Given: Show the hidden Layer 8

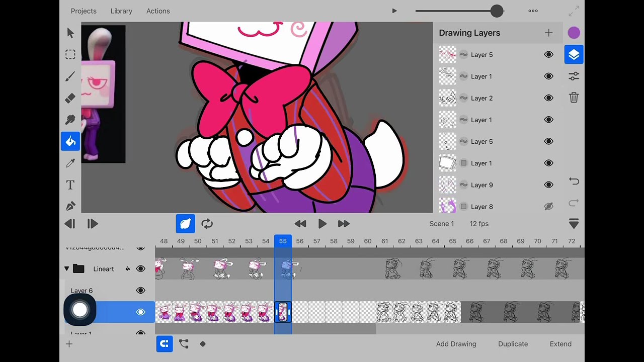Looking at the screenshot, I should tap(548, 206).
